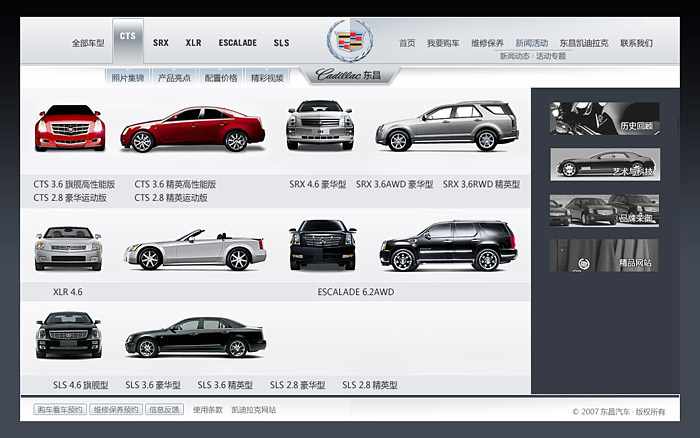The height and width of the screenshot is (438, 700).
Task: Select SLS 3.6 精英型 trim
Action: click(225, 385)
